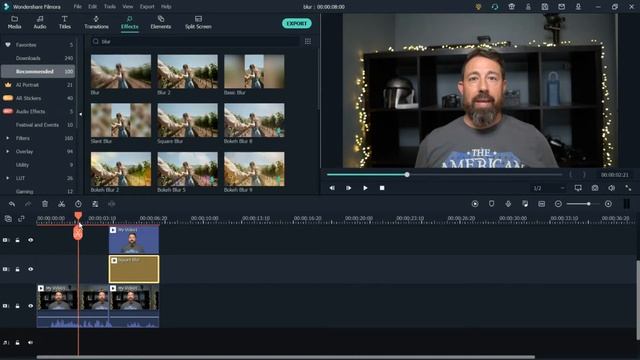Click the preview progress slider handle
The image size is (640, 360).
tap(407, 174)
